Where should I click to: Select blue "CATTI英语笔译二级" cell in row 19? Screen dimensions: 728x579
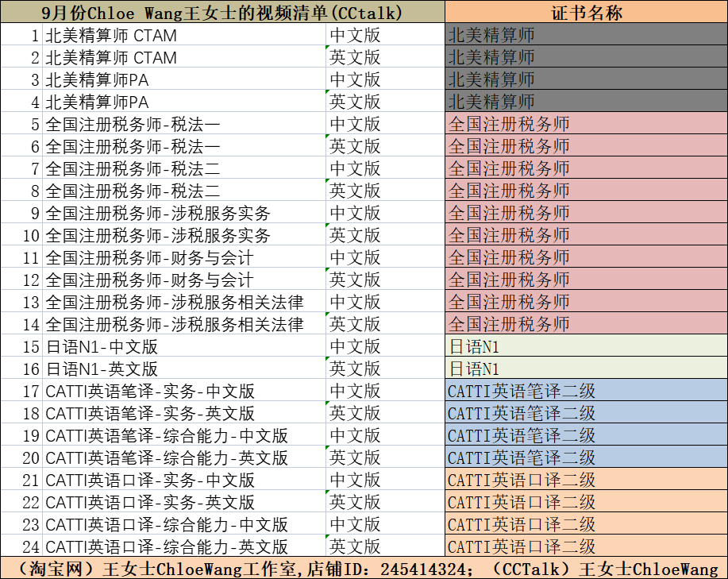pos(586,435)
